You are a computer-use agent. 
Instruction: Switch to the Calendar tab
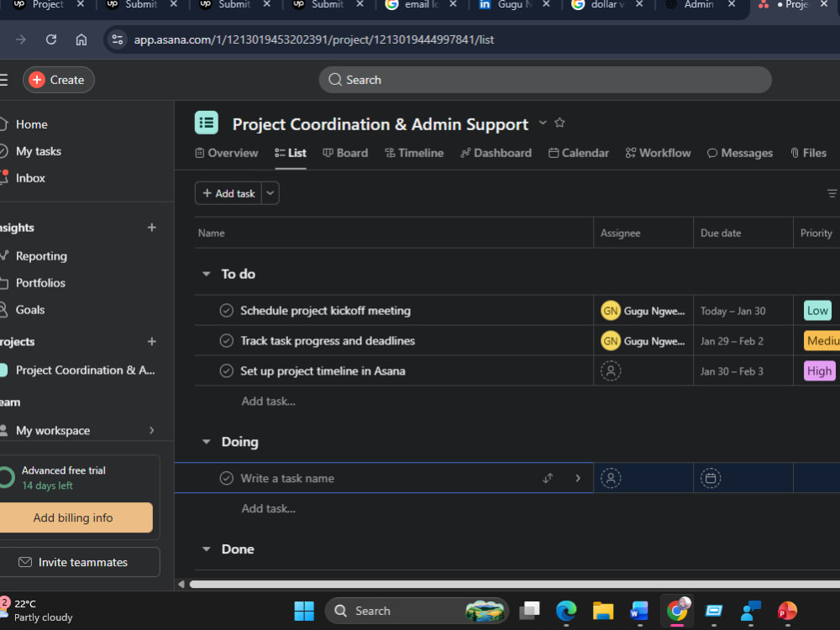(x=579, y=153)
